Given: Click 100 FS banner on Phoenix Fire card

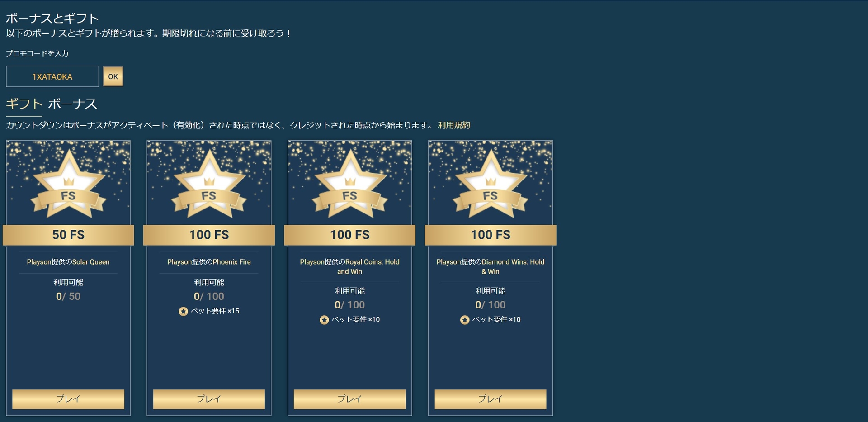Looking at the screenshot, I should [x=209, y=235].
